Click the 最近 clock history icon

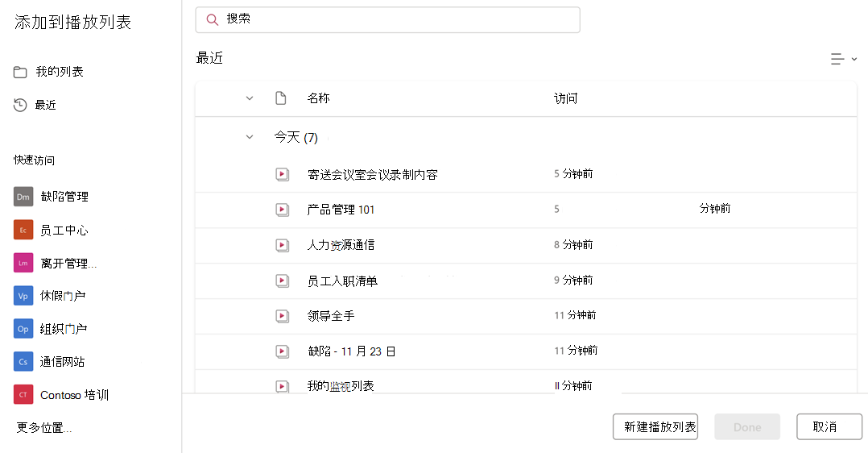(20, 105)
